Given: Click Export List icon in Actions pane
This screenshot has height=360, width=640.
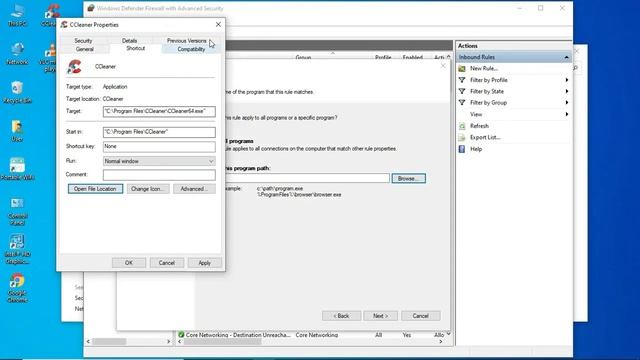Looking at the screenshot, I should [x=462, y=138].
